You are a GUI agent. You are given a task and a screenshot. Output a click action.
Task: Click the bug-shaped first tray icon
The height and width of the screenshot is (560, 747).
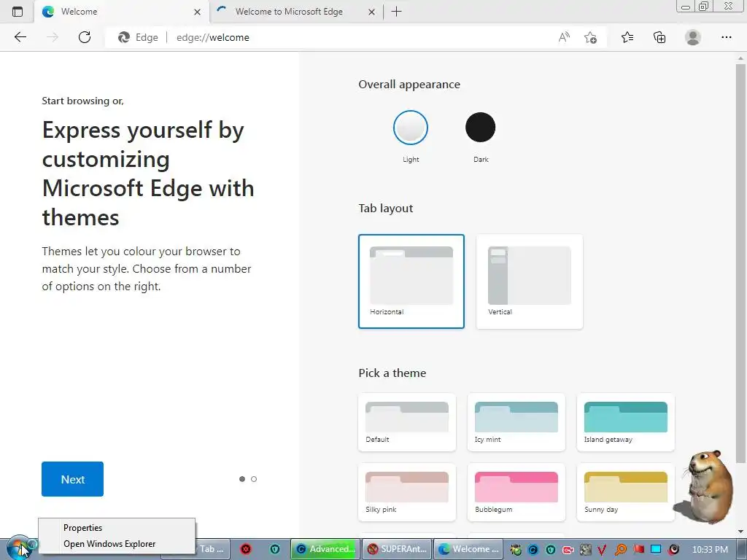(516, 550)
